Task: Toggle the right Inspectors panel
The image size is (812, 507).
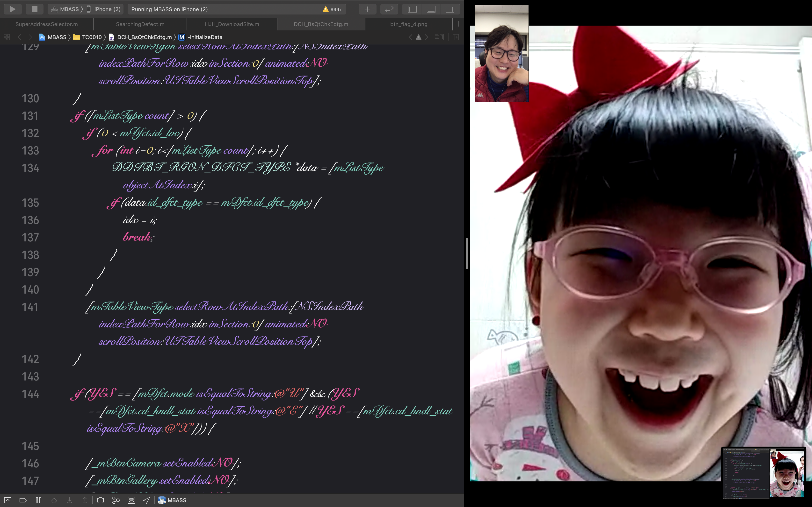Action: [449, 9]
